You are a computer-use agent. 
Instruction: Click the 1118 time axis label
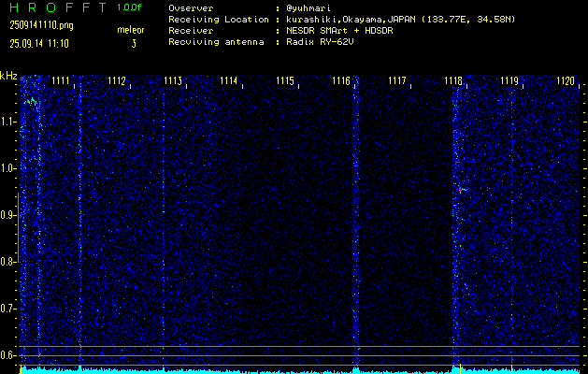coord(453,81)
